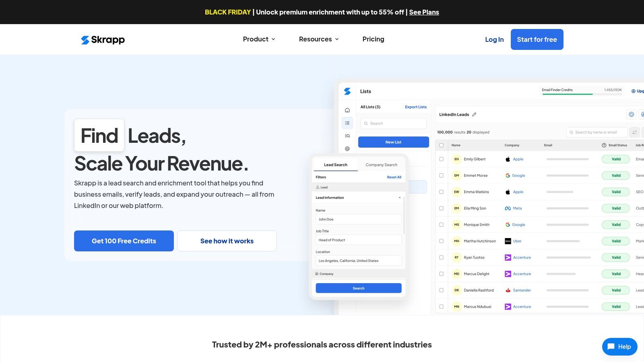Click the refresh icon near the search bar
Image resolution: width=644 pixels, height=362 pixels.
click(634, 132)
